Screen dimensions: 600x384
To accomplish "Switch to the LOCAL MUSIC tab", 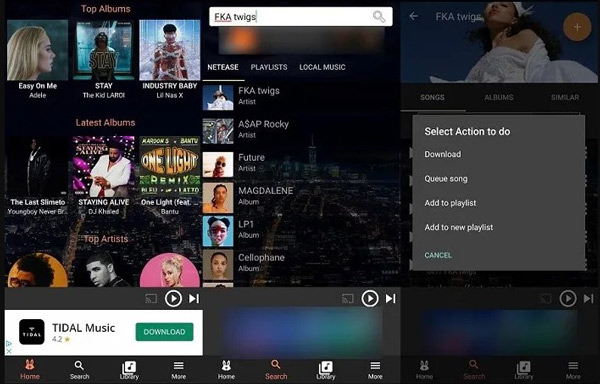I will pos(322,67).
